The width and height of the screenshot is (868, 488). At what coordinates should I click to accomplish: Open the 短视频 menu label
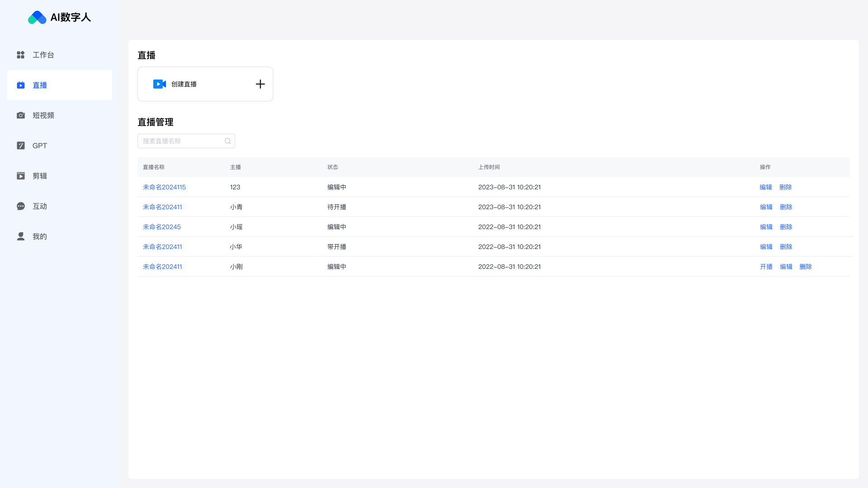(x=43, y=115)
